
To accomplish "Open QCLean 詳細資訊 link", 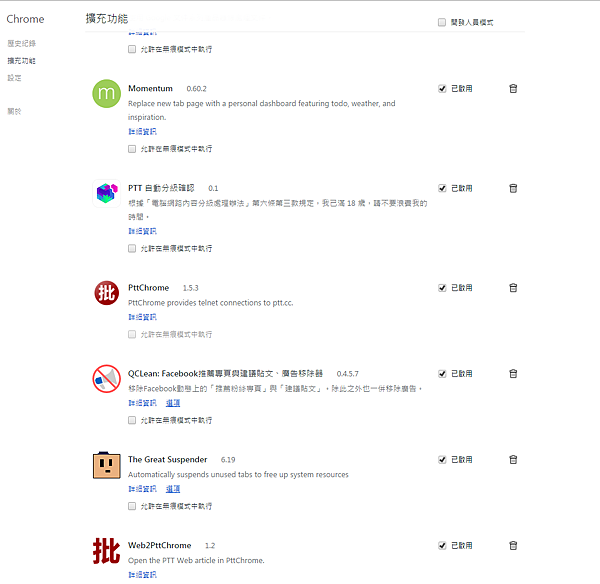I will 142,403.
